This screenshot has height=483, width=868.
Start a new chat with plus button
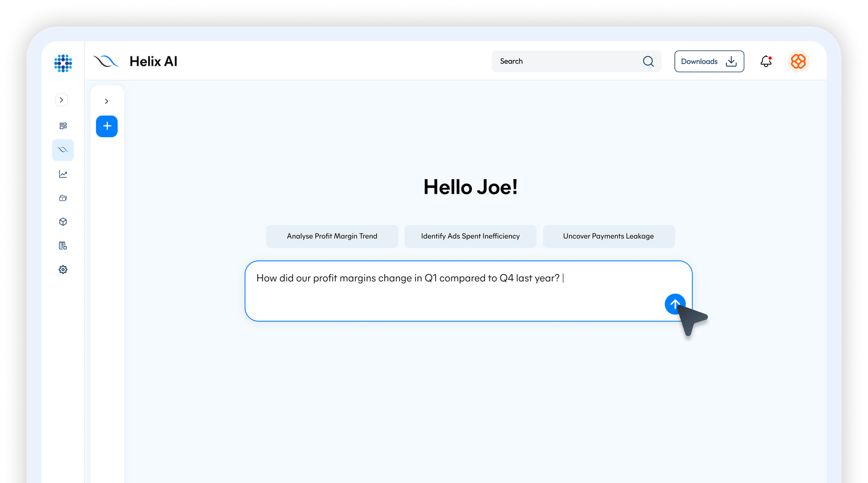click(x=107, y=126)
